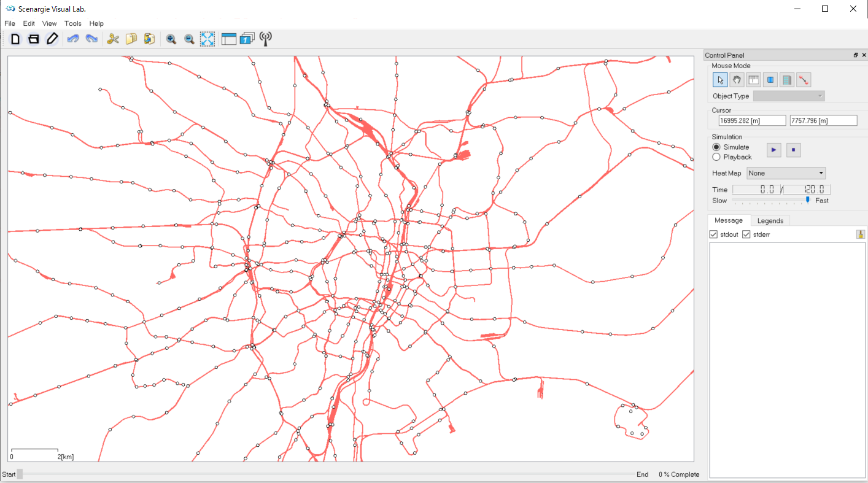Open the Object Type dropdown
Screen dimensions: 868x483
789,96
